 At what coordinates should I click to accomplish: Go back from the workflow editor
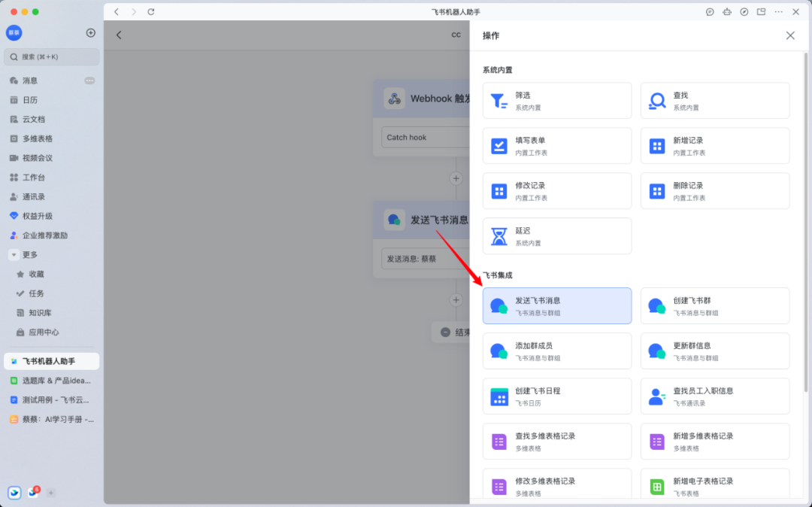[x=119, y=35]
